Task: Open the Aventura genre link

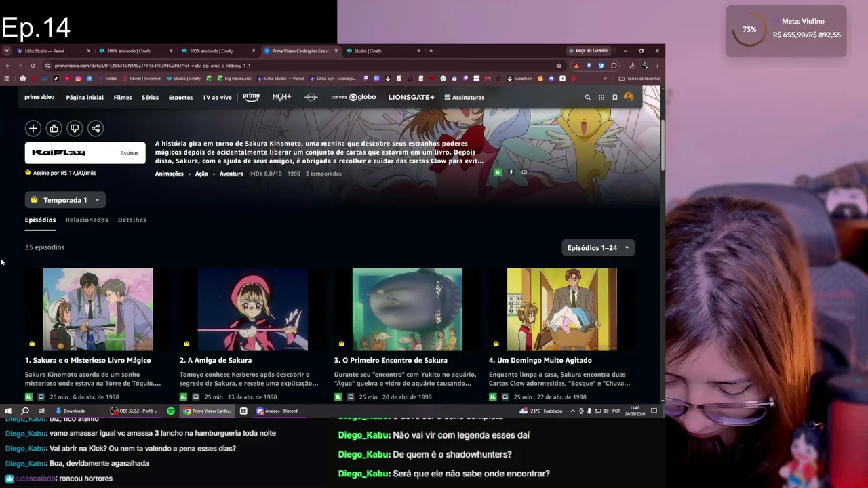Action: click(x=231, y=174)
